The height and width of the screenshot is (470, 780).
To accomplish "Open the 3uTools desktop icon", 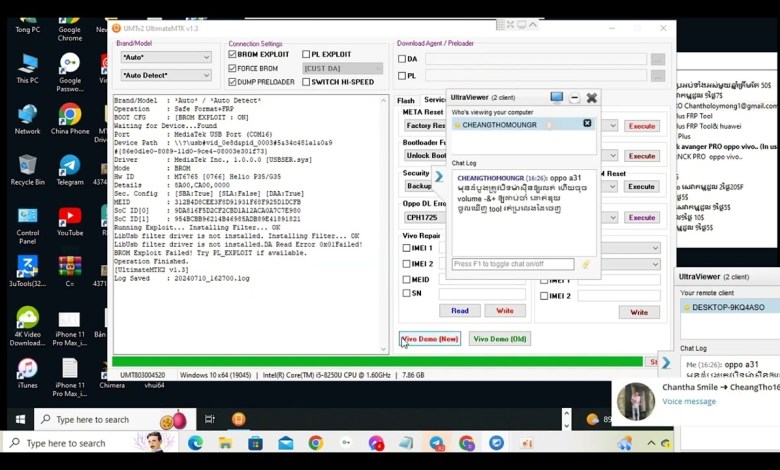I will [x=27, y=269].
